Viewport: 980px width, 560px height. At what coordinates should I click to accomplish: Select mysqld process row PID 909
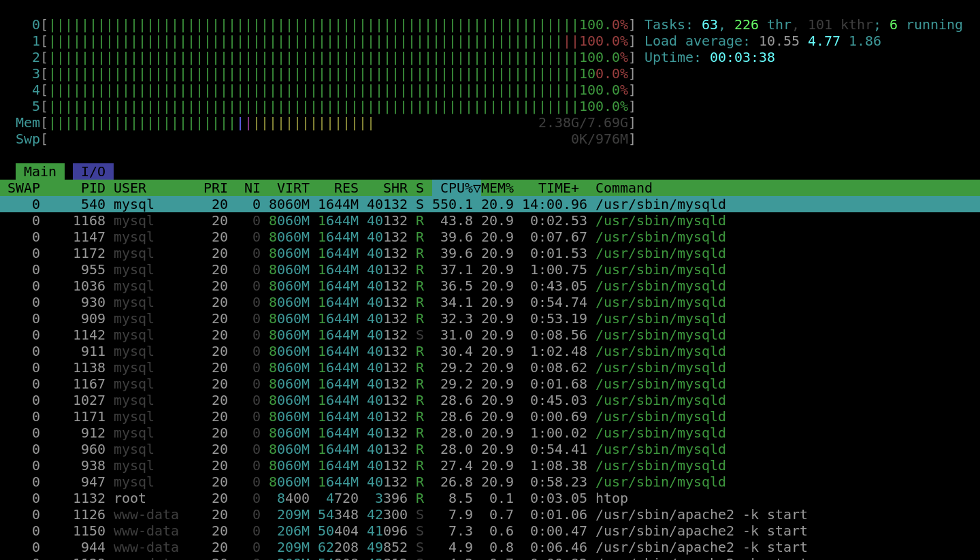click(490, 318)
